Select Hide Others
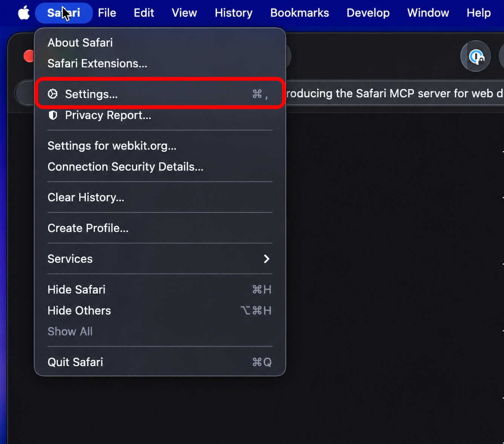 click(x=160, y=310)
